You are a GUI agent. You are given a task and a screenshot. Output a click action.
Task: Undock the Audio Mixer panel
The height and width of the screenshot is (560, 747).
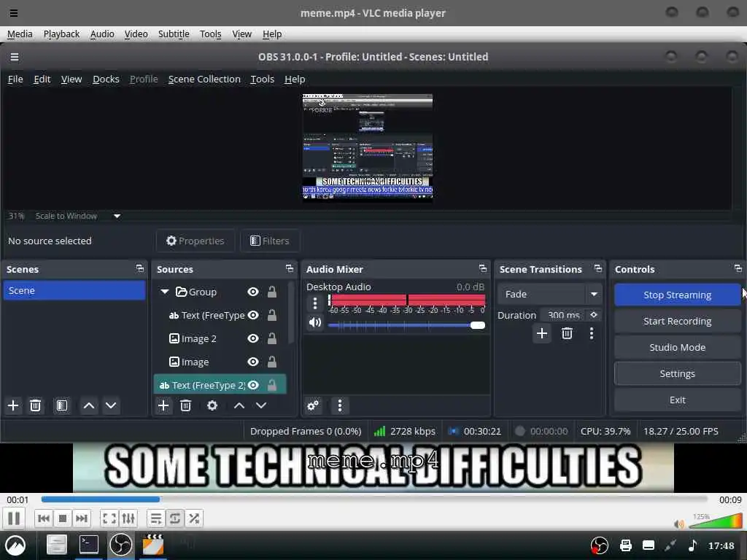pyautogui.click(x=483, y=268)
